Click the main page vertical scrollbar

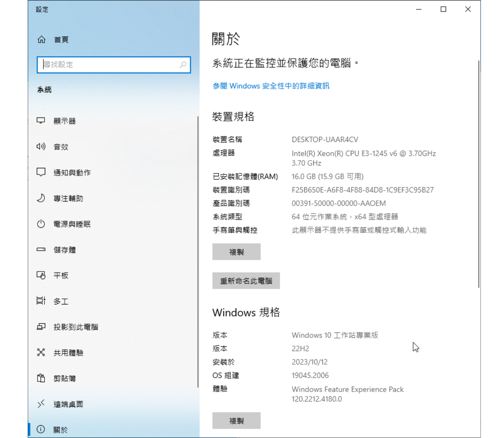(x=478, y=174)
